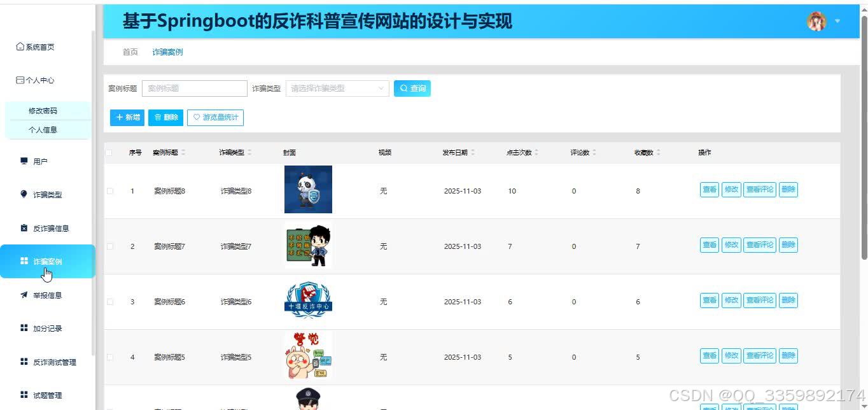Toggle the select-all checkbox in table header
The image size is (868, 410).
tap(109, 153)
